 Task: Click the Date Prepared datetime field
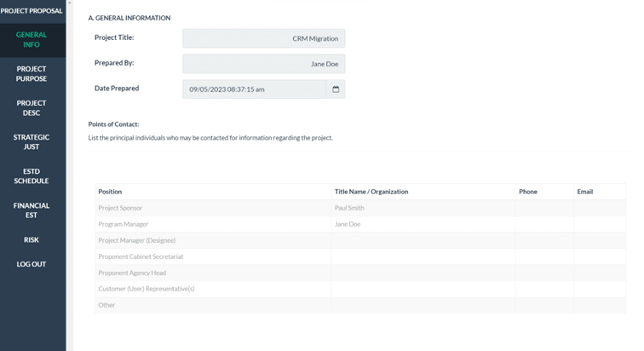[254, 89]
